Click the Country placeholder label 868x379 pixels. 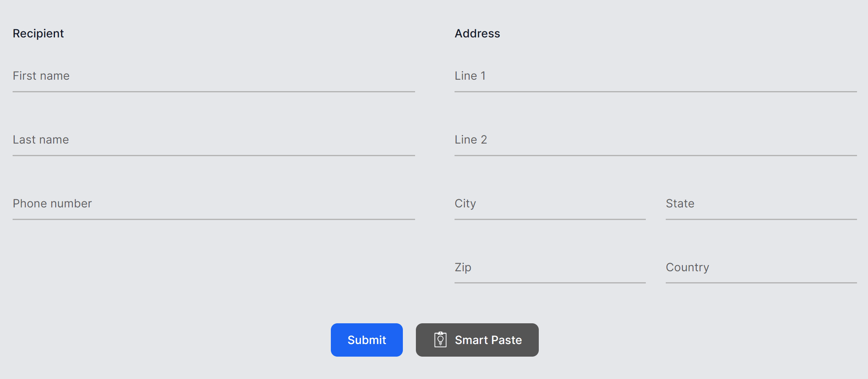point(687,267)
